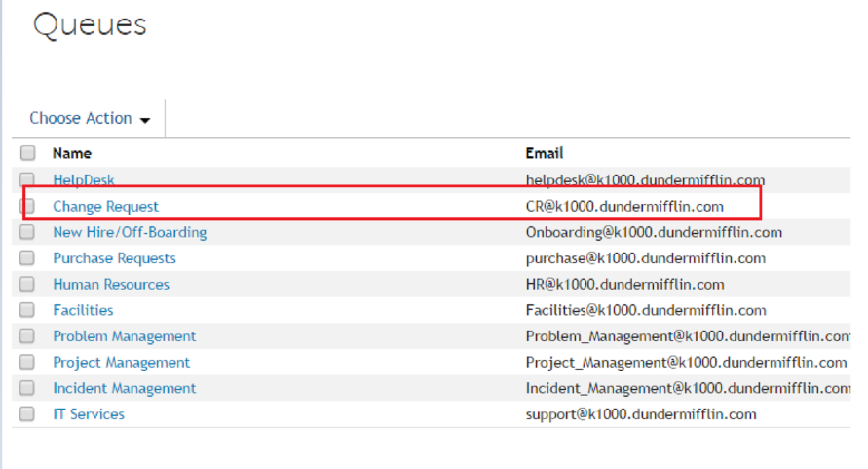The height and width of the screenshot is (469, 868).
Task: Toggle the select-all checkbox in header
Action: pyautogui.click(x=28, y=153)
